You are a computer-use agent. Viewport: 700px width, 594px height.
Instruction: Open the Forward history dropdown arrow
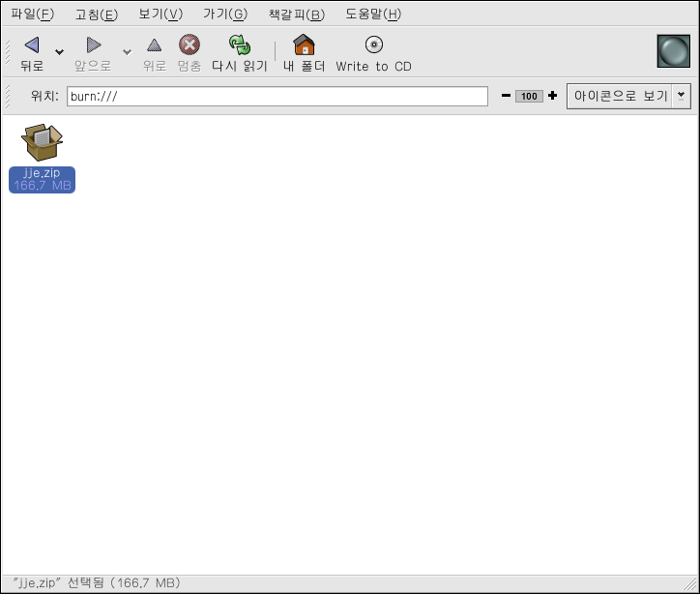pyautogui.click(x=126, y=52)
